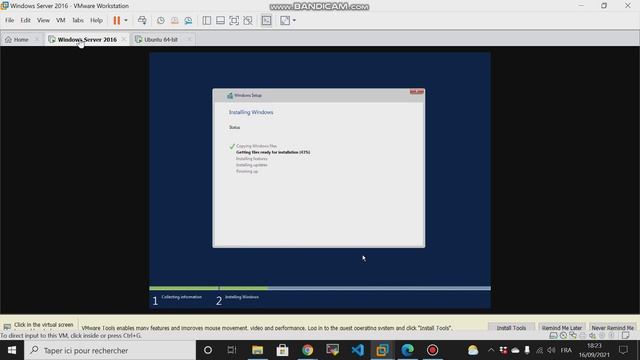Screen dimensions: 640x360
Task: Click the network adapter status icon
Action: pos(573,336)
